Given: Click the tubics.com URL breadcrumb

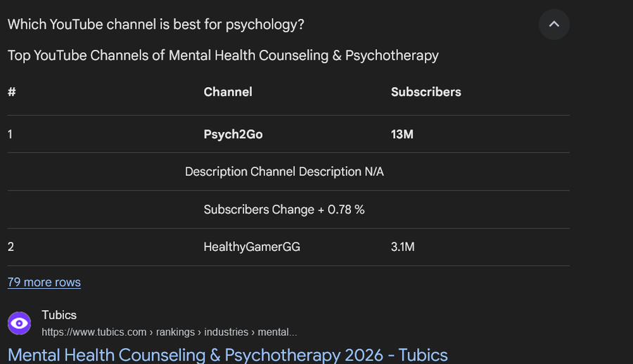Looking at the screenshot, I should tap(169, 332).
